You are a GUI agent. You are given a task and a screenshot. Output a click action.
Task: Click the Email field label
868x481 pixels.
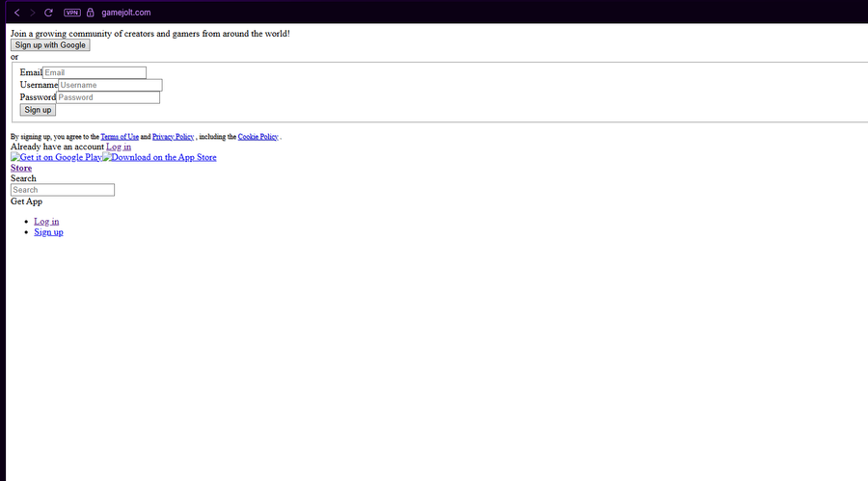click(31, 72)
